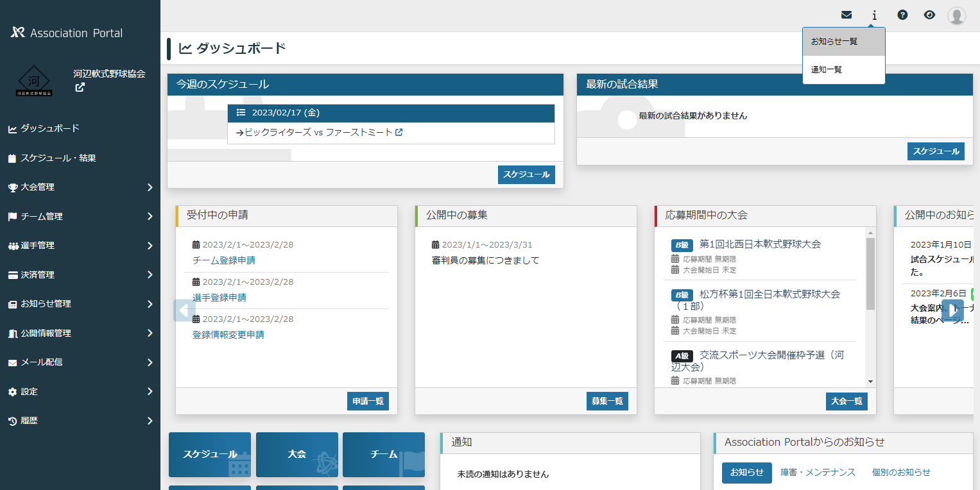Click the information (i) icon
This screenshot has width=980, height=490.
click(874, 14)
